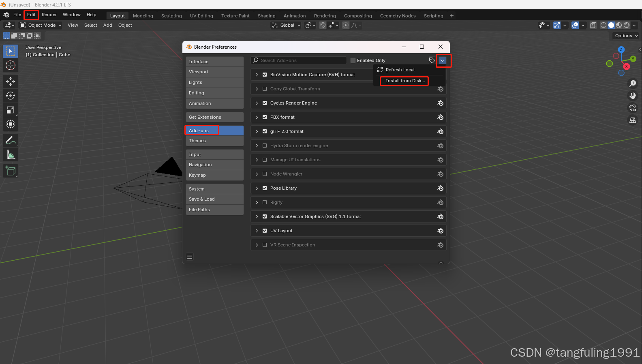The width and height of the screenshot is (642, 364).
Task: Select the Add Cube tool
Action: (x=11, y=171)
